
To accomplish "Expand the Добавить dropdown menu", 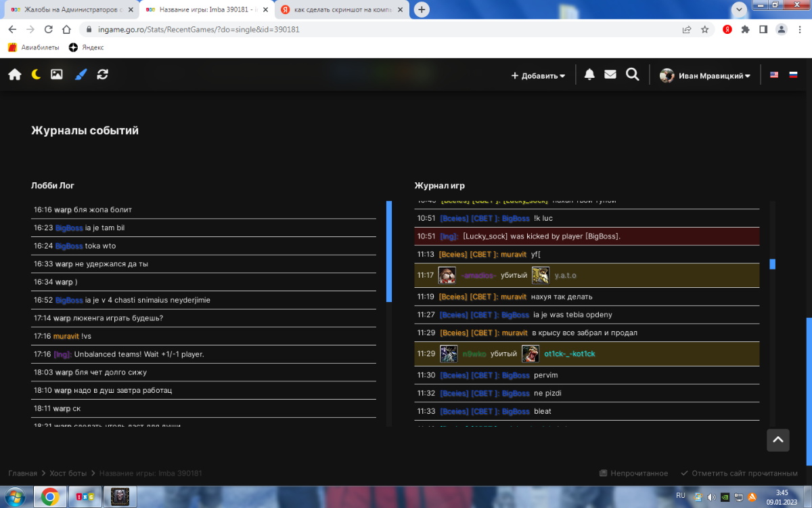I will click(539, 76).
